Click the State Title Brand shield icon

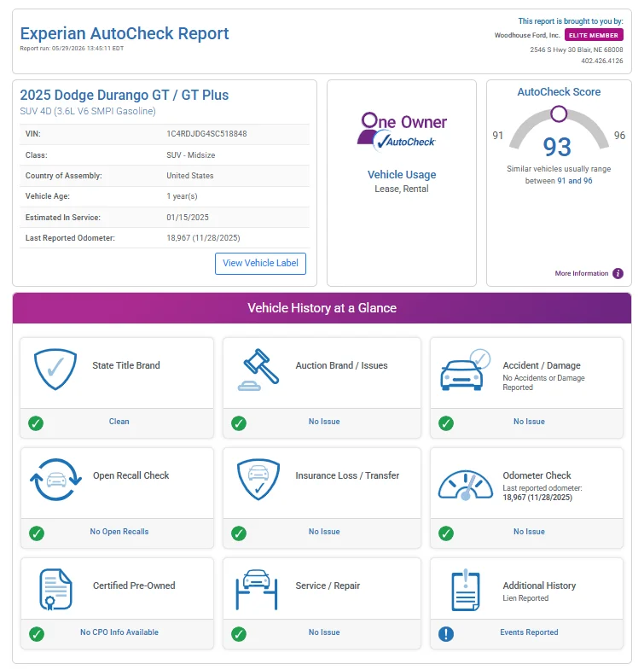55,370
